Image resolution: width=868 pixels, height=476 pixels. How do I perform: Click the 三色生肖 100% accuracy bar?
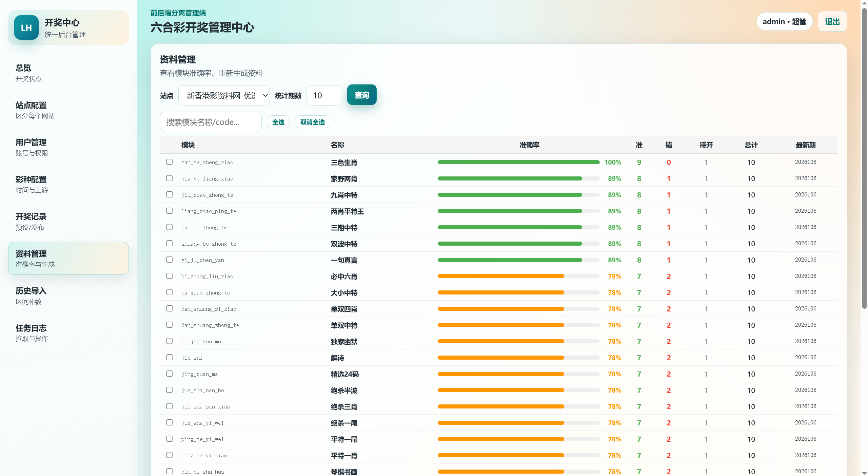[x=519, y=162]
